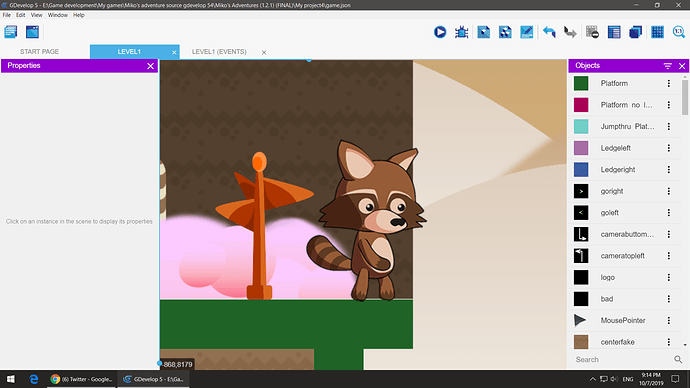
Task: Open options menu for Ledgeright object
Action: pos(669,169)
